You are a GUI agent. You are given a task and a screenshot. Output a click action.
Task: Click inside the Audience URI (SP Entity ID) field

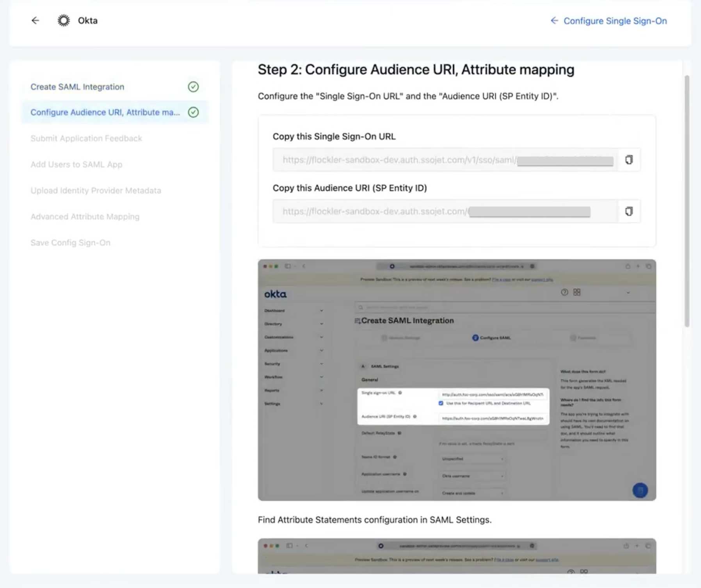pyautogui.click(x=445, y=211)
